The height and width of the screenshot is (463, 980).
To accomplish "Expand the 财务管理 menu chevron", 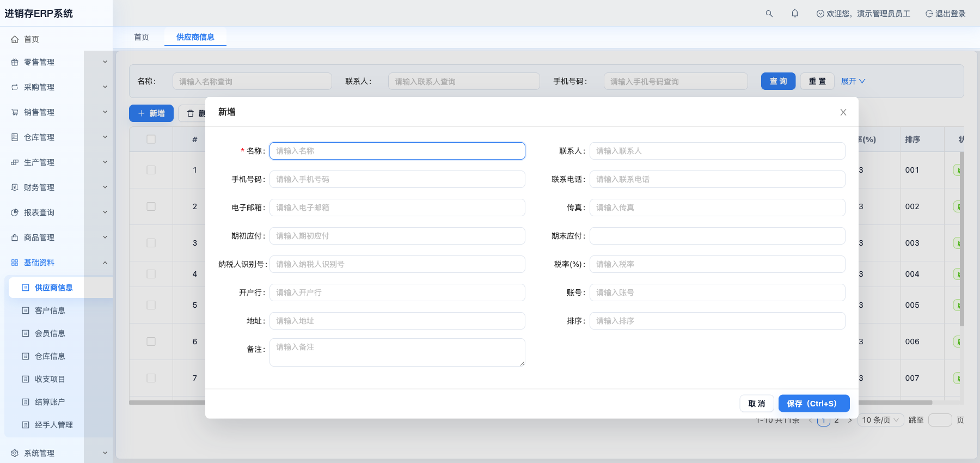I will tap(105, 187).
